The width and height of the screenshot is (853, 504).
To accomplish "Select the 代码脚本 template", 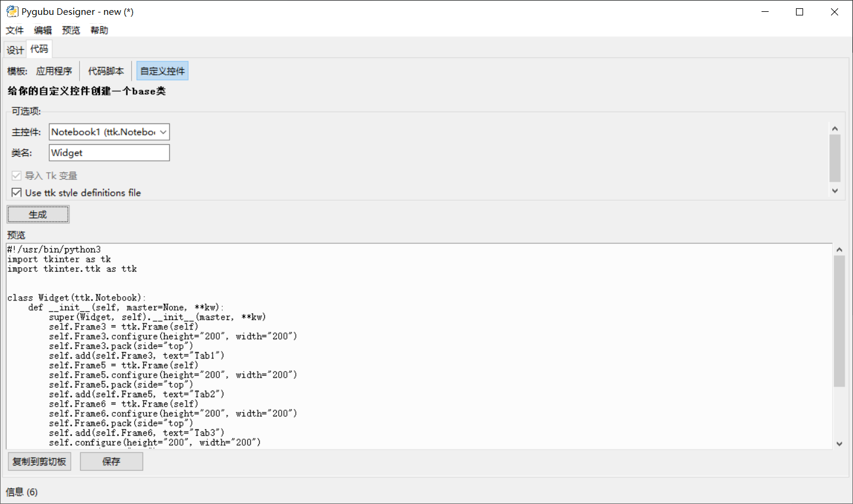I will [x=106, y=71].
